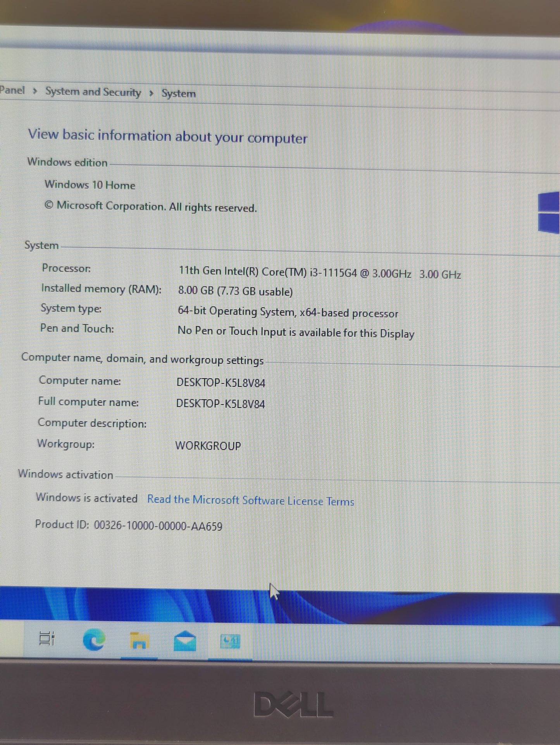Click the 'Pen and Touch:' label

[x=77, y=329]
